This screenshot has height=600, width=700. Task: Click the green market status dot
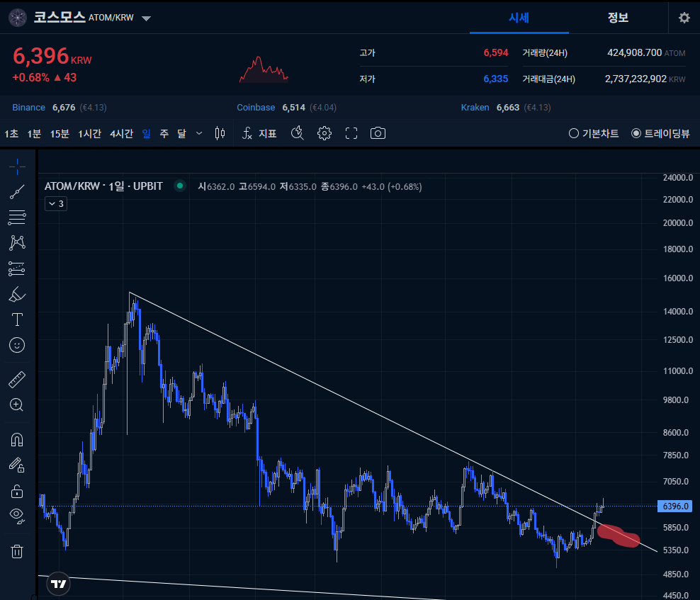180,186
